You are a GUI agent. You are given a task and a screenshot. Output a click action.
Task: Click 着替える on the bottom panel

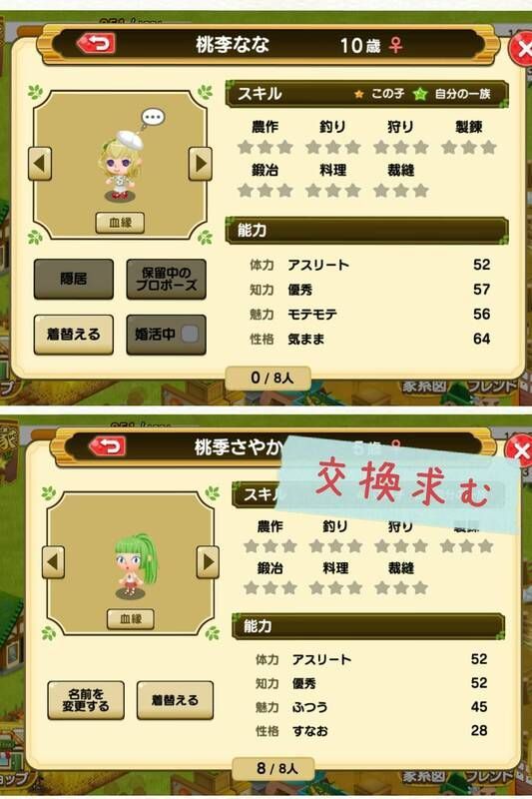click(175, 700)
